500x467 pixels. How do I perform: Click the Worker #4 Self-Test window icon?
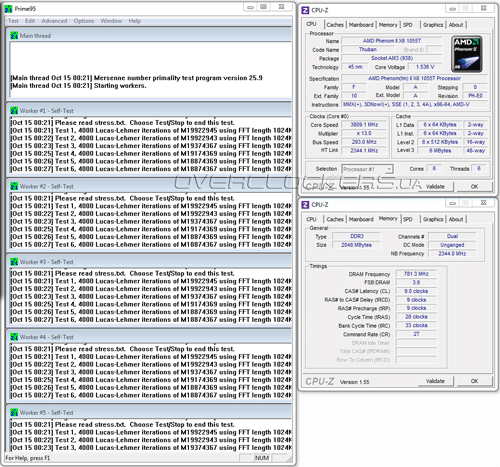[14, 337]
